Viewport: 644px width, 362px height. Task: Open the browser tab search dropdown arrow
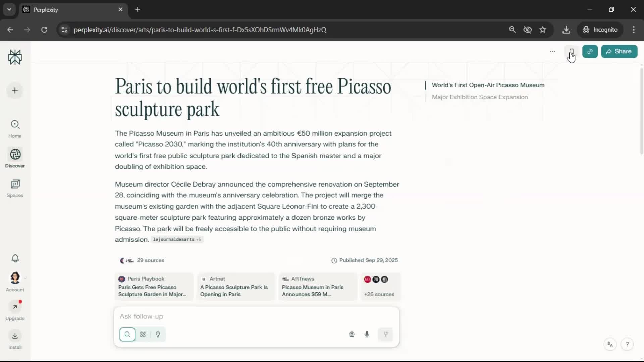pyautogui.click(x=9, y=9)
